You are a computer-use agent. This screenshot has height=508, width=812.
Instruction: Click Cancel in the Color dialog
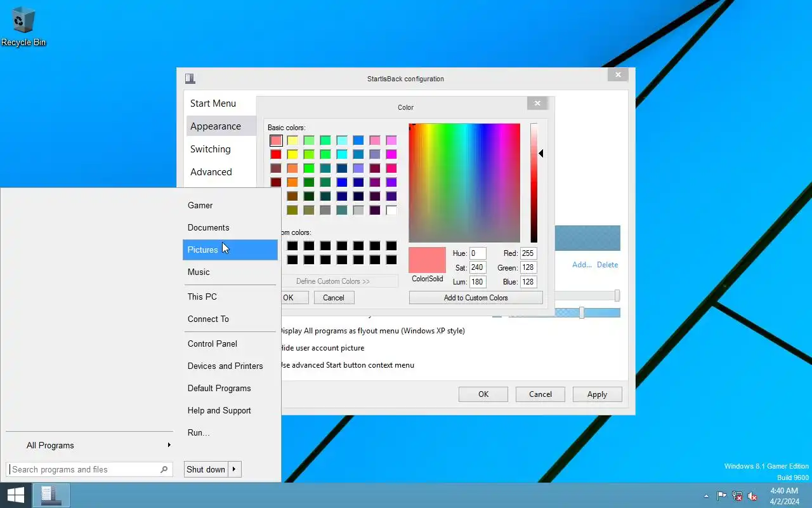click(333, 298)
